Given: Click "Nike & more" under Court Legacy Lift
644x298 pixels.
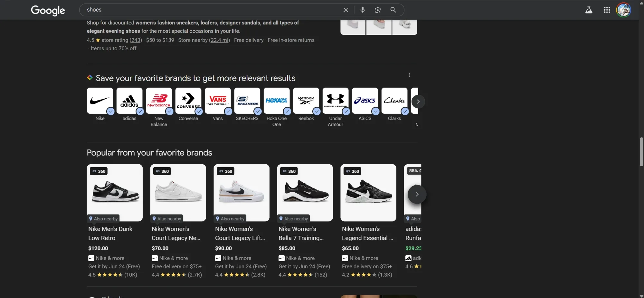Looking at the screenshot, I should [x=233, y=258].
